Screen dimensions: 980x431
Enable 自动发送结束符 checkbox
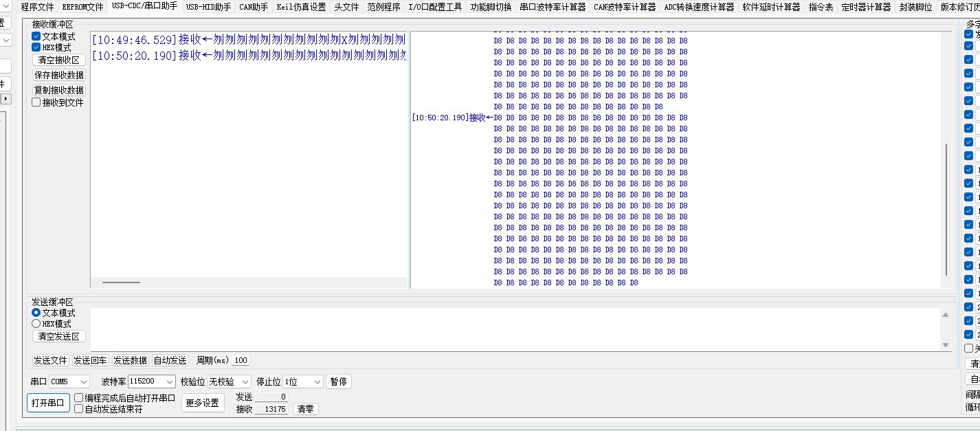(x=79, y=409)
